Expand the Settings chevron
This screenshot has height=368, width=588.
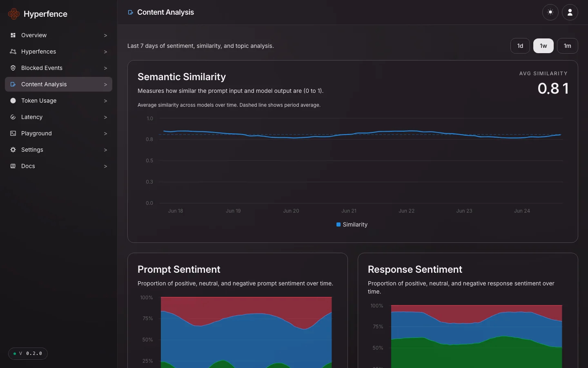click(105, 150)
